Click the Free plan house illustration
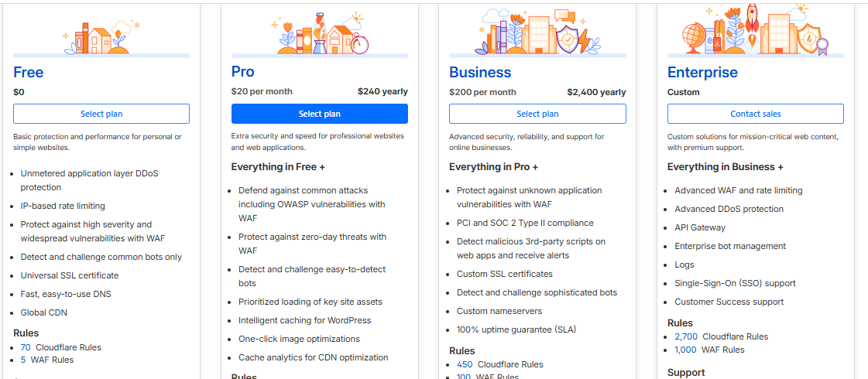The image size is (868, 379). 98,39
